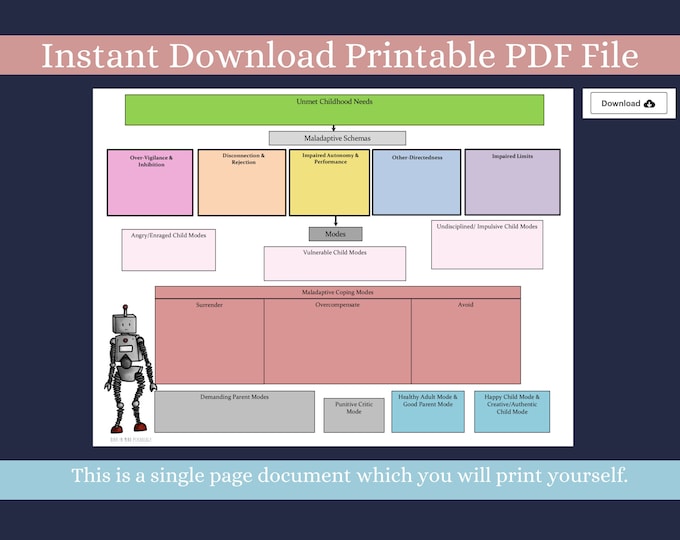Select Undisciplined/Impulsive Child Modes box
This screenshot has height=540, width=680.
tap(487, 245)
